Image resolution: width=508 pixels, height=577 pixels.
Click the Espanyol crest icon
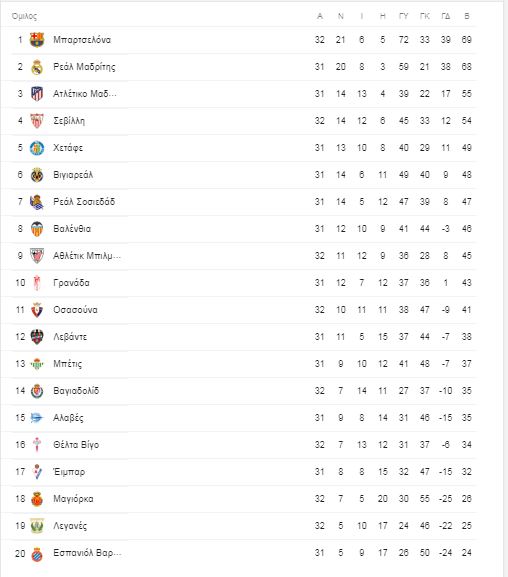pyautogui.click(x=37, y=554)
